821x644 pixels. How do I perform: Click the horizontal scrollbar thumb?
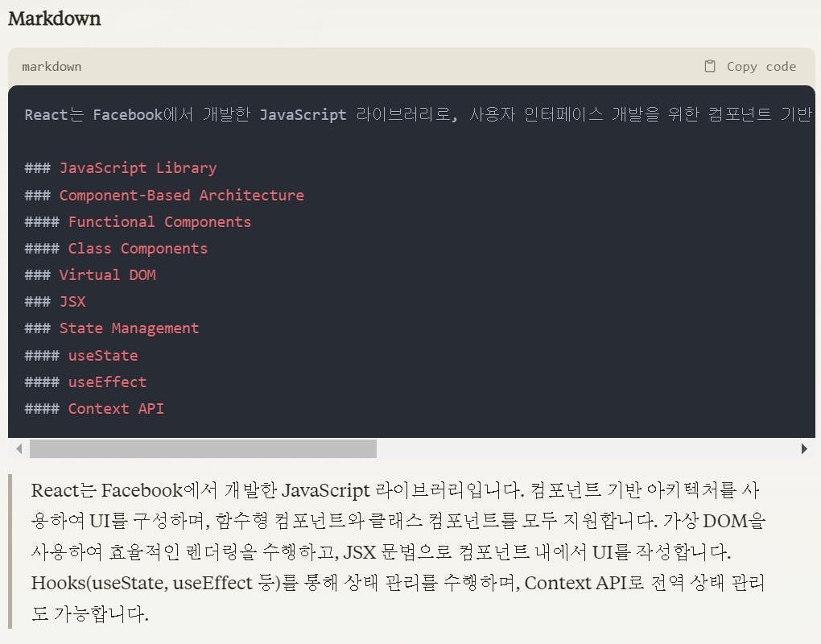203,448
